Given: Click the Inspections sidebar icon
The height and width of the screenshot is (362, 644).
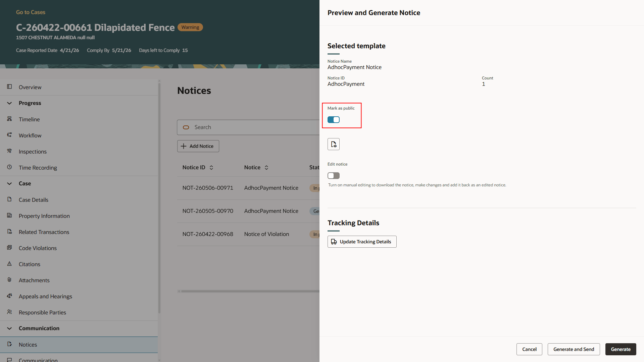Looking at the screenshot, I should 9,151.
